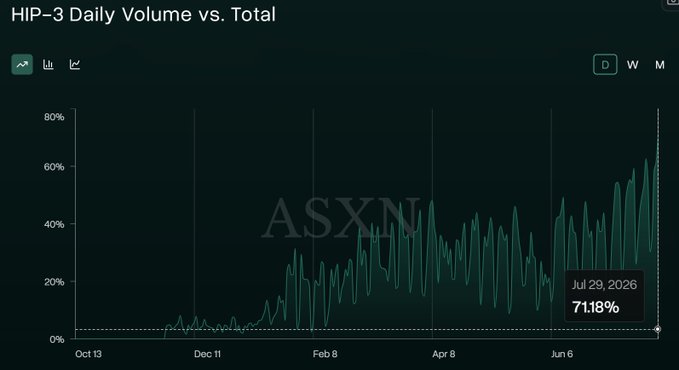Viewport: 679px width, 370px height.
Task: Select the M monthly interval
Action: 660,65
